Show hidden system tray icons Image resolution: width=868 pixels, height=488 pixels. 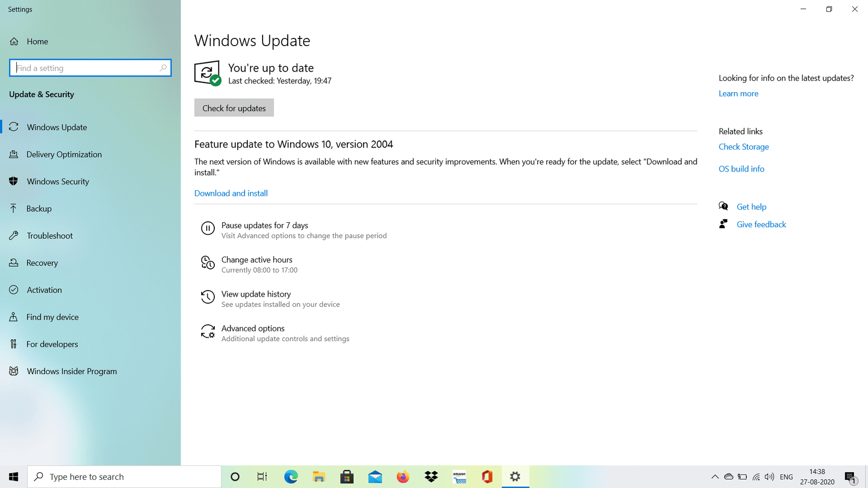coord(715,477)
